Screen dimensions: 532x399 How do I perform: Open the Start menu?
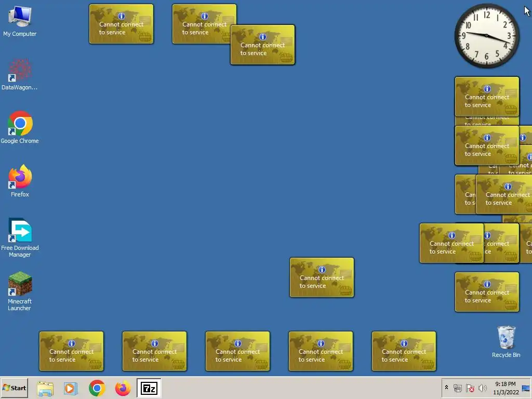click(x=14, y=388)
